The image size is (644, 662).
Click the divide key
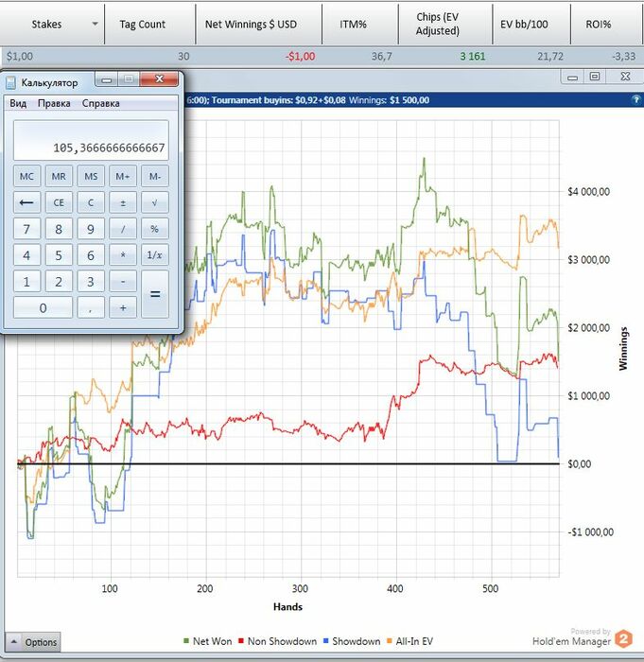coord(123,229)
